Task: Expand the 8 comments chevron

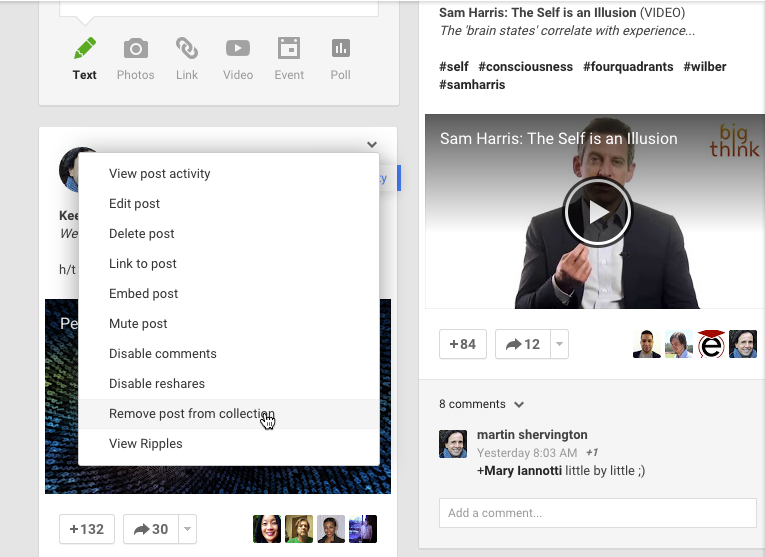Action: 519,404
